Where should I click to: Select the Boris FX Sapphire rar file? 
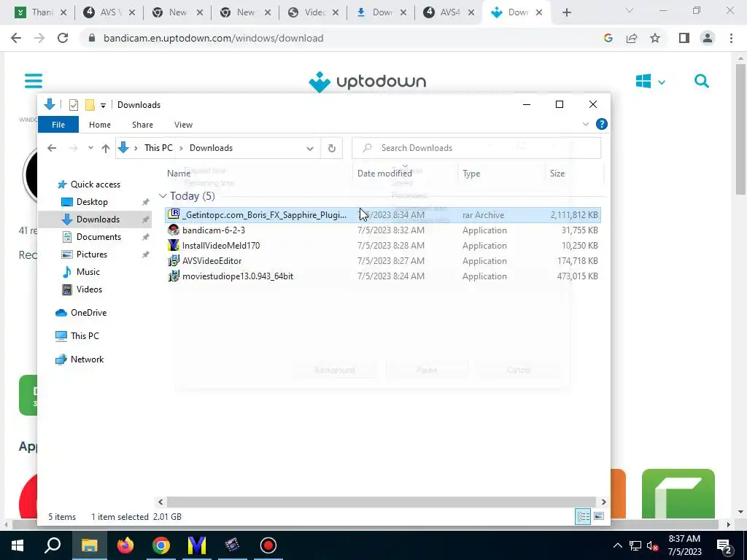pyautogui.click(x=382, y=215)
